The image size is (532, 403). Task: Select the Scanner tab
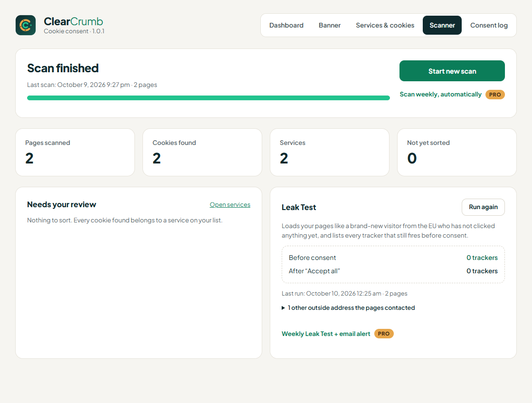coord(442,25)
